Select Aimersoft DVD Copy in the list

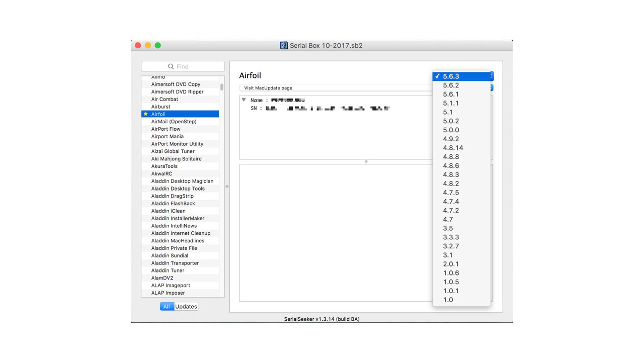click(180, 84)
